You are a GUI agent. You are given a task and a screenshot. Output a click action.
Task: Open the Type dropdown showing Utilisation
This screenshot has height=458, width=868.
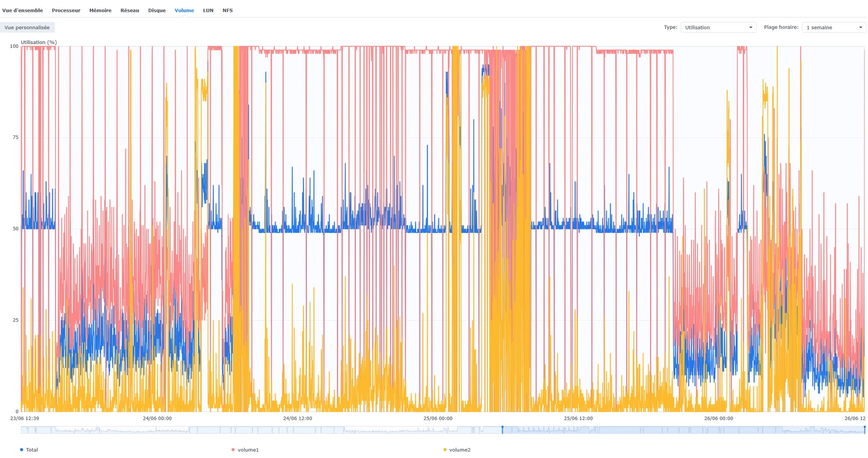coord(718,28)
